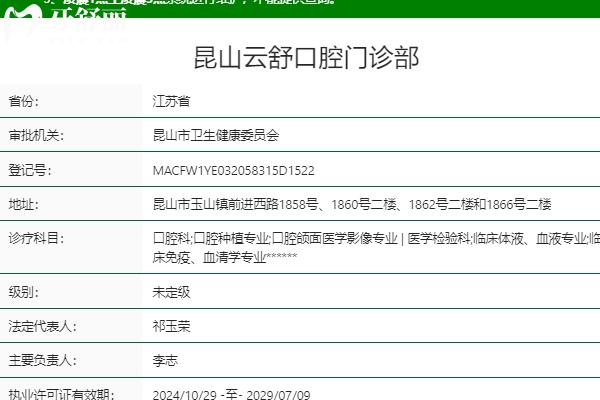
Task: Select the 诊疗科目 label
Action: pyautogui.click(x=36, y=238)
